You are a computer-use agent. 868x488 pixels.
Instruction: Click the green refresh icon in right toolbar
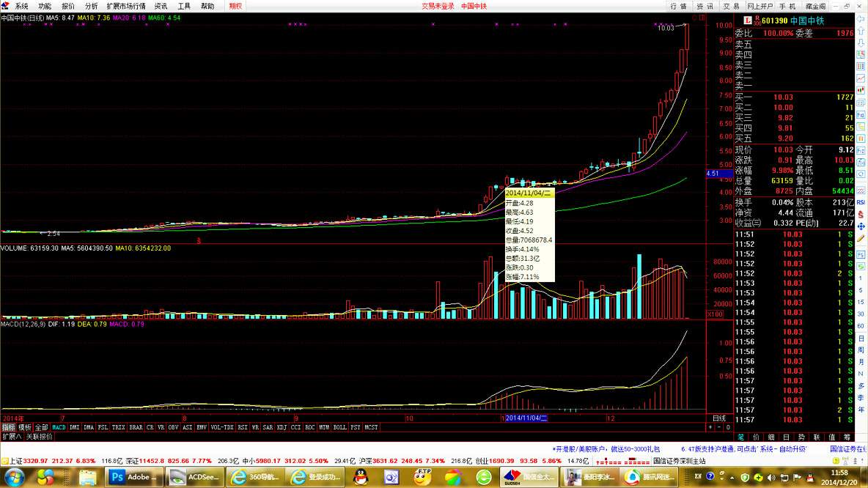click(861, 266)
